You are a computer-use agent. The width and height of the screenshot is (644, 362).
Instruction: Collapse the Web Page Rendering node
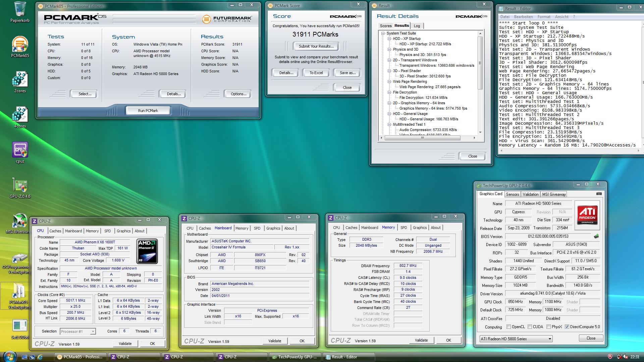point(389,81)
